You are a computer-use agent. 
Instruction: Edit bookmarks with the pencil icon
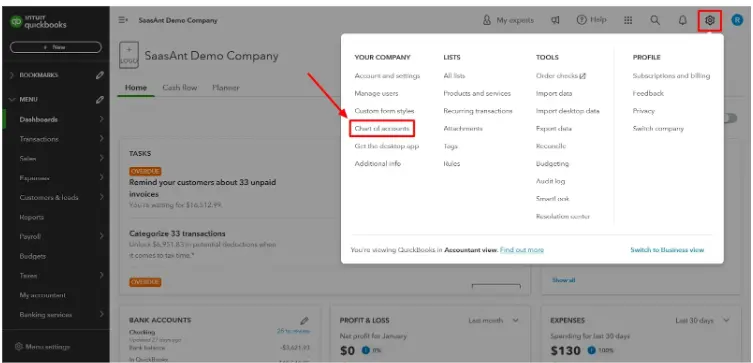point(99,75)
